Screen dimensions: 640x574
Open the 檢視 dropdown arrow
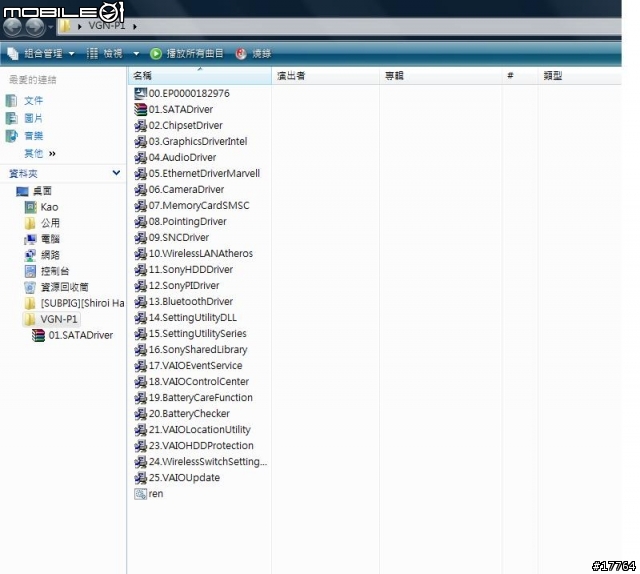click(136, 53)
